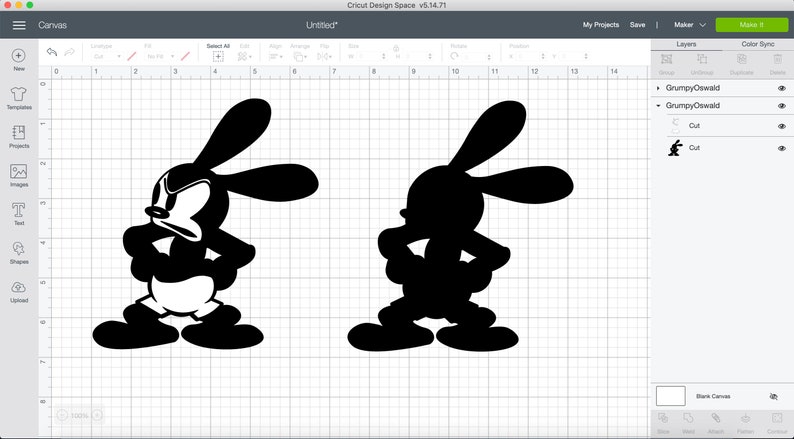Hide the white details Cut layer
This screenshot has width=794, height=439.
782,126
